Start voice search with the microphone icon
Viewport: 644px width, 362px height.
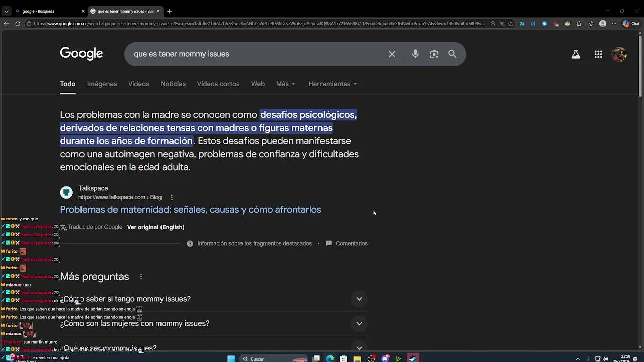point(415,54)
